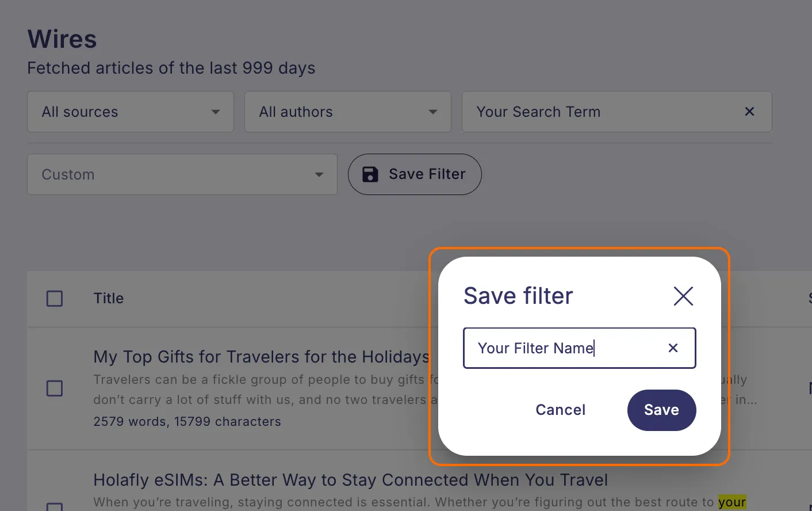Clear the Your Search Term field
Screen dimensions: 812x511
[x=749, y=112]
